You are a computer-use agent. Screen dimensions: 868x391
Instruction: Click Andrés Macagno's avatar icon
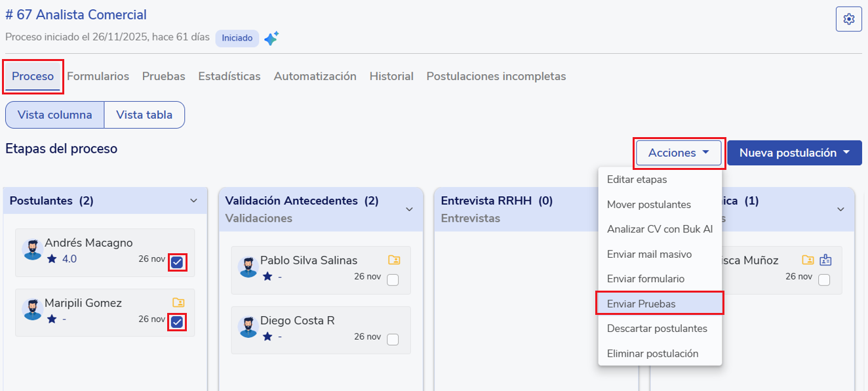tap(33, 250)
